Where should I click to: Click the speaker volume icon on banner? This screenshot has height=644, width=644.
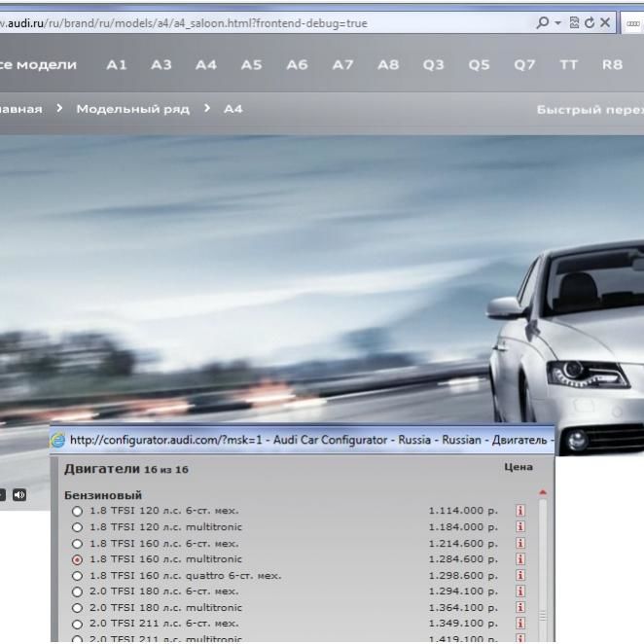tap(19, 495)
